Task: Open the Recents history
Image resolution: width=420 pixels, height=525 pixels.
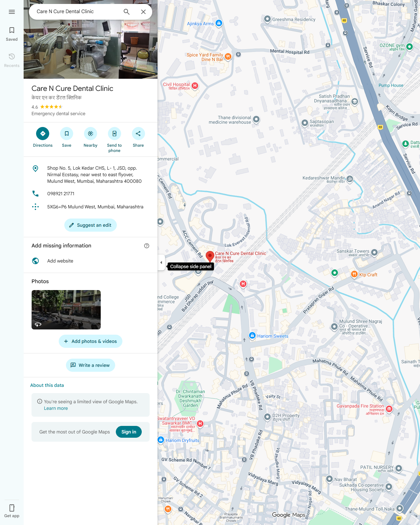Action: coord(12,60)
